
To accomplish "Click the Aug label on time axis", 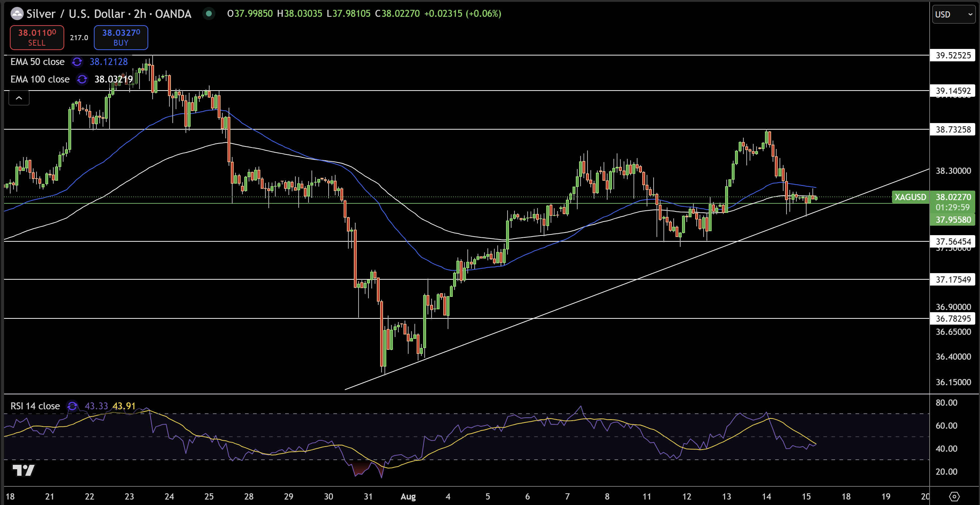I will 408,496.
